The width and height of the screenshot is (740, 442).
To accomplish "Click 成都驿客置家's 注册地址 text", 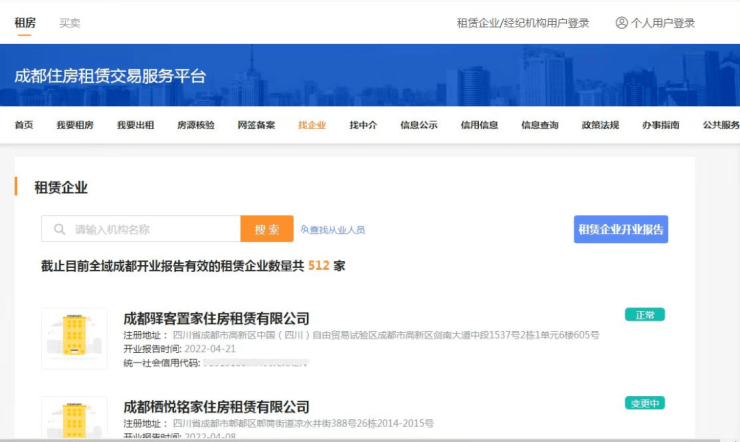I will click(x=386, y=335).
